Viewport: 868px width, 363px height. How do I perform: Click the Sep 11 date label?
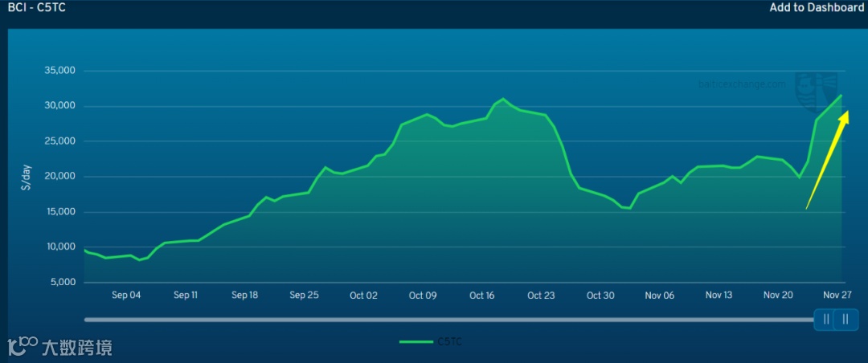pos(186,296)
